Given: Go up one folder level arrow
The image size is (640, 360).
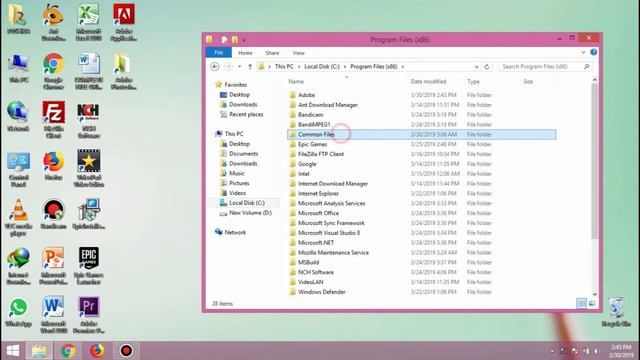Looking at the screenshot, I should [x=250, y=67].
